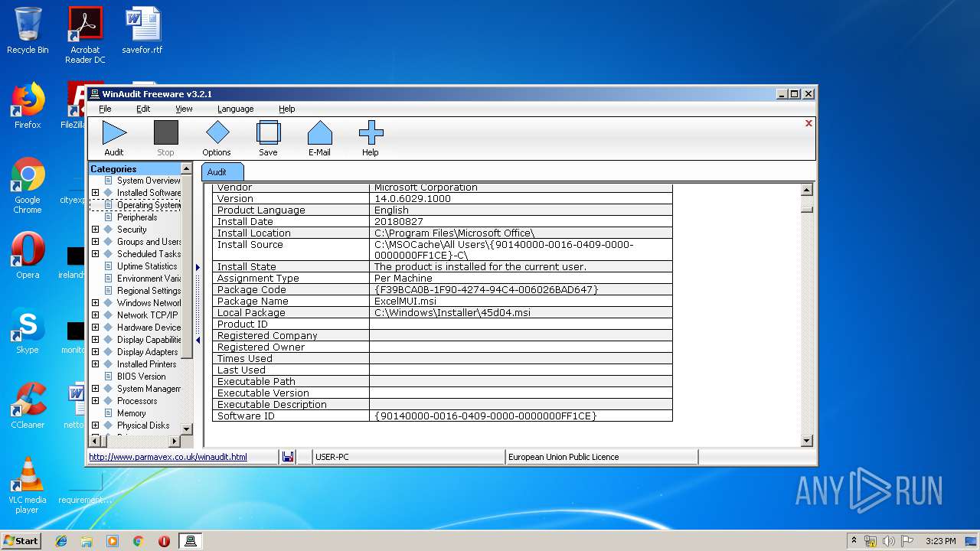Viewport: 980px width, 551px height.
Task: Open the View menu
Action: click(x=184, y=109)
